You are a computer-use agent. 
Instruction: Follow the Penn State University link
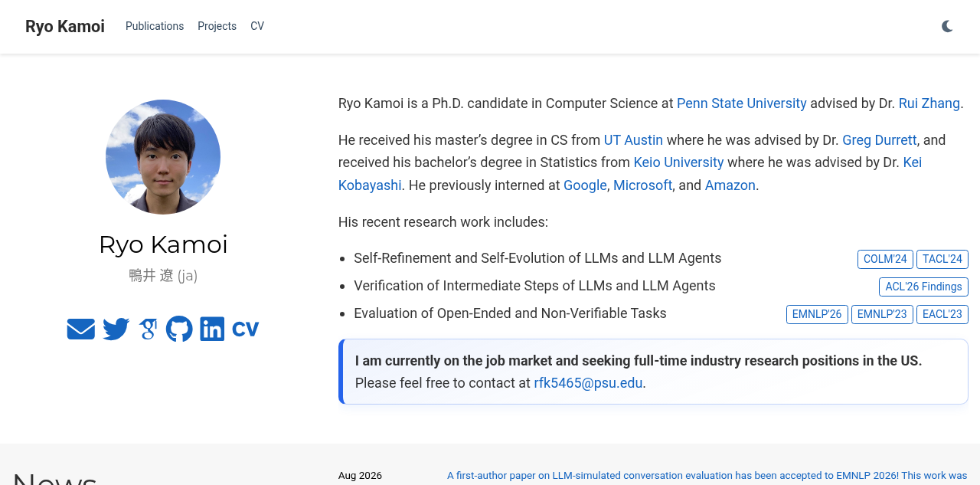click(742, 103)
